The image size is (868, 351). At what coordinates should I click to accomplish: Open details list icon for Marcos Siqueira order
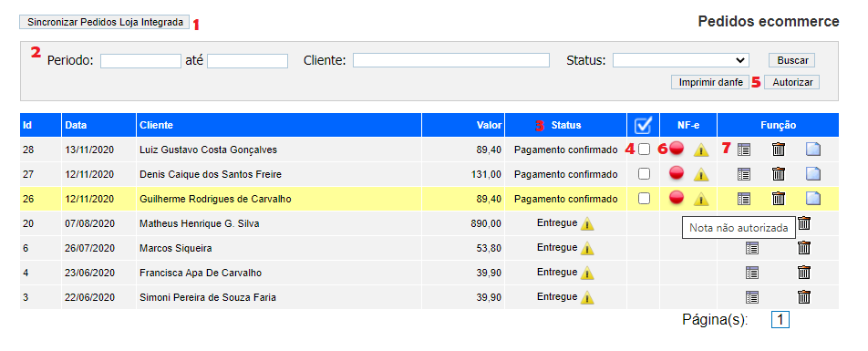pos(751,248)
